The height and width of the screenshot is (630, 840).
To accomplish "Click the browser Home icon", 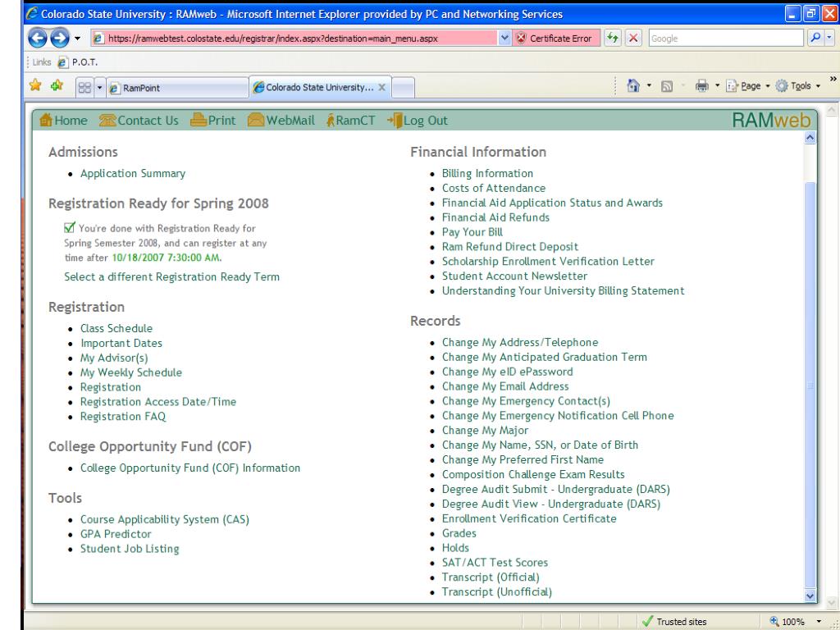I will [x=633, y=85].
